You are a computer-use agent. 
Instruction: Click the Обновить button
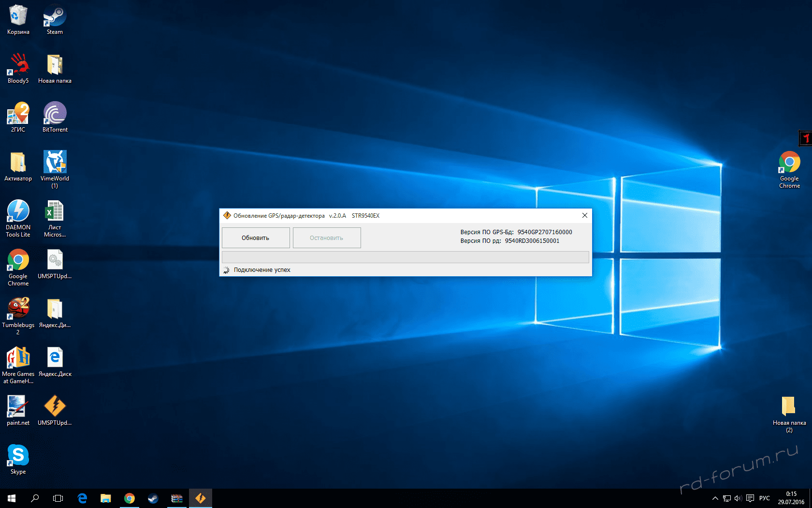pyautogui.click(x=256, y=238)
